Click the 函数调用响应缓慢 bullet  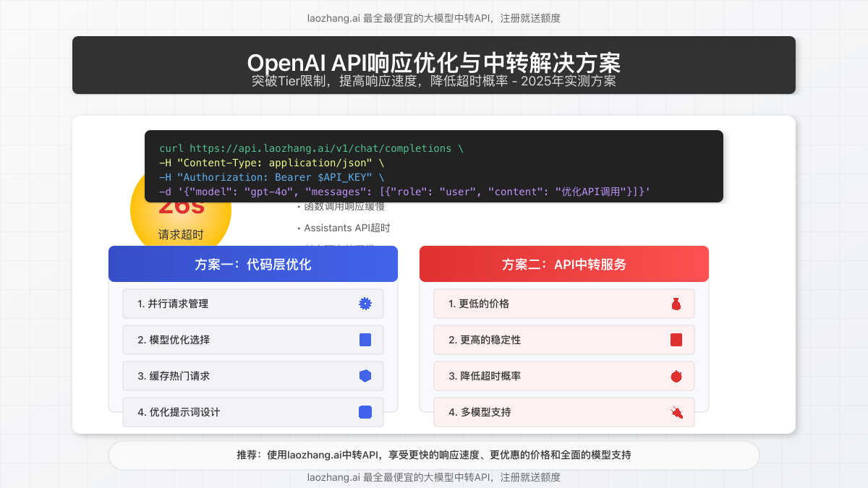341,207
